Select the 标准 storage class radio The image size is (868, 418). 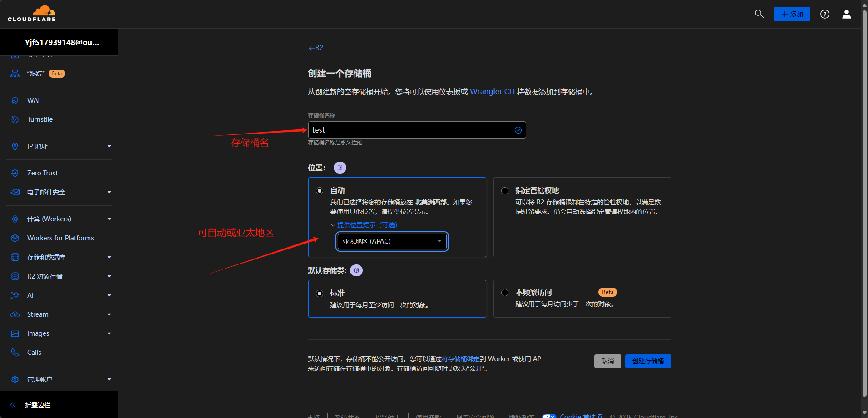click(320, 294)
